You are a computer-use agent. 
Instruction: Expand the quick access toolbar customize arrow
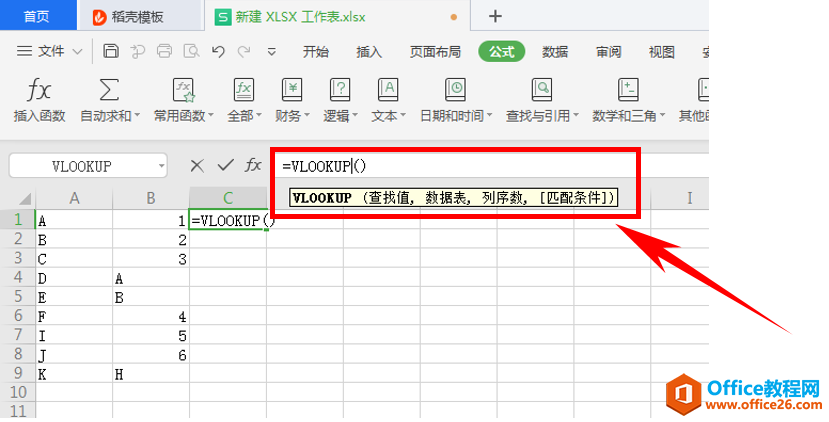pos(272,52)
